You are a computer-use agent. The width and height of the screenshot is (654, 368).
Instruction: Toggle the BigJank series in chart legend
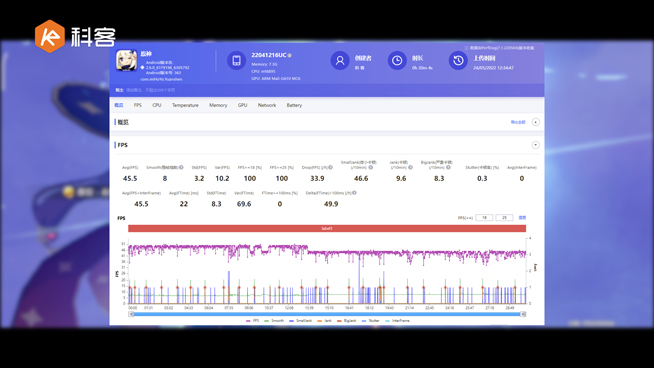tap(347, 321)
